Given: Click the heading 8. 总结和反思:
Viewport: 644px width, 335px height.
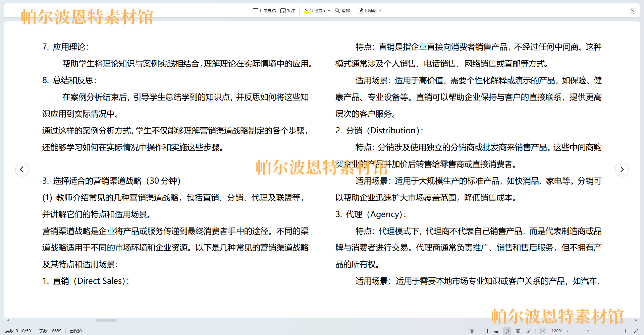Looking at the screenshot, I should tap(69, 80).
